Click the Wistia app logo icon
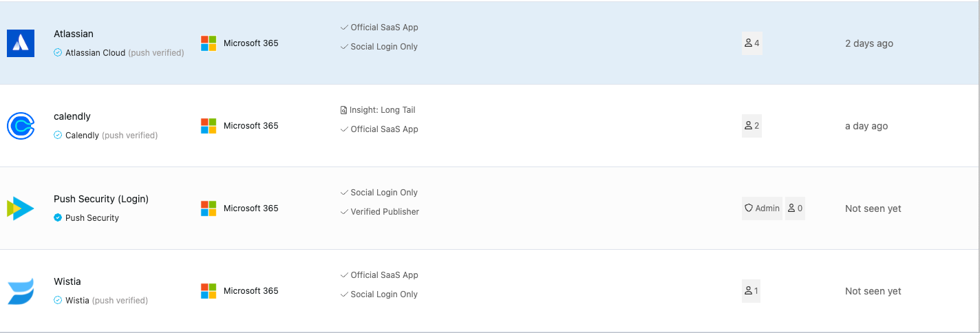Image resolution: width=980 pixels, height=333 pixels. click(21, 291)
